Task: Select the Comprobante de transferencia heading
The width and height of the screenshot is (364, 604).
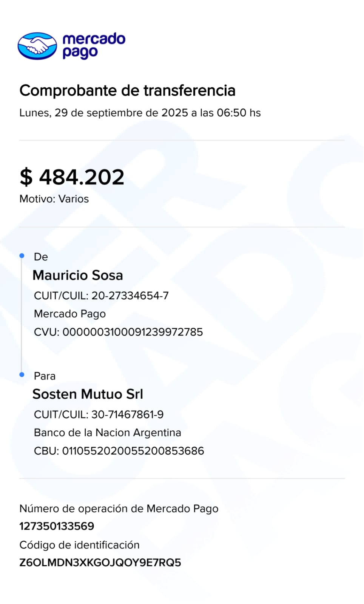Action: coord(127,91)
